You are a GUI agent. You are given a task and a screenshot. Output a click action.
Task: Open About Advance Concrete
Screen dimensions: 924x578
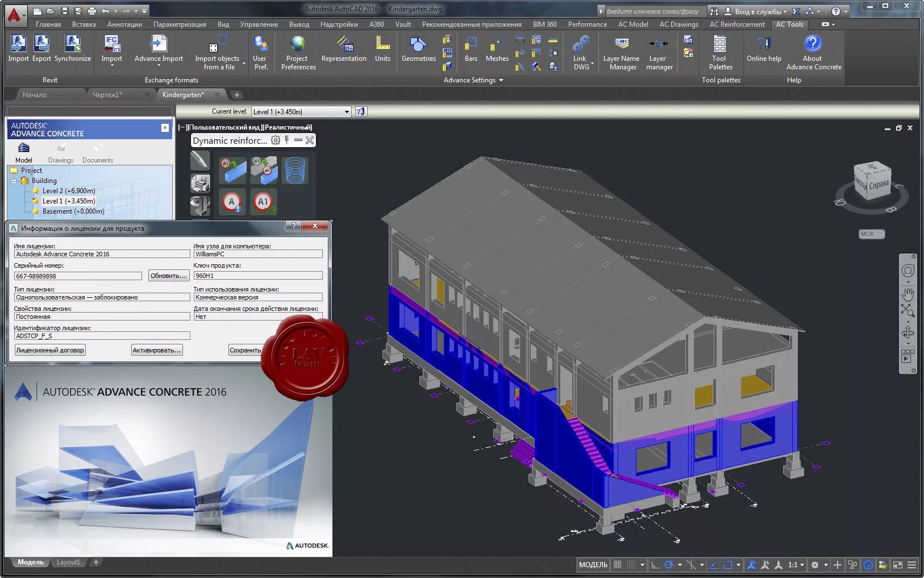coord(813,53)
